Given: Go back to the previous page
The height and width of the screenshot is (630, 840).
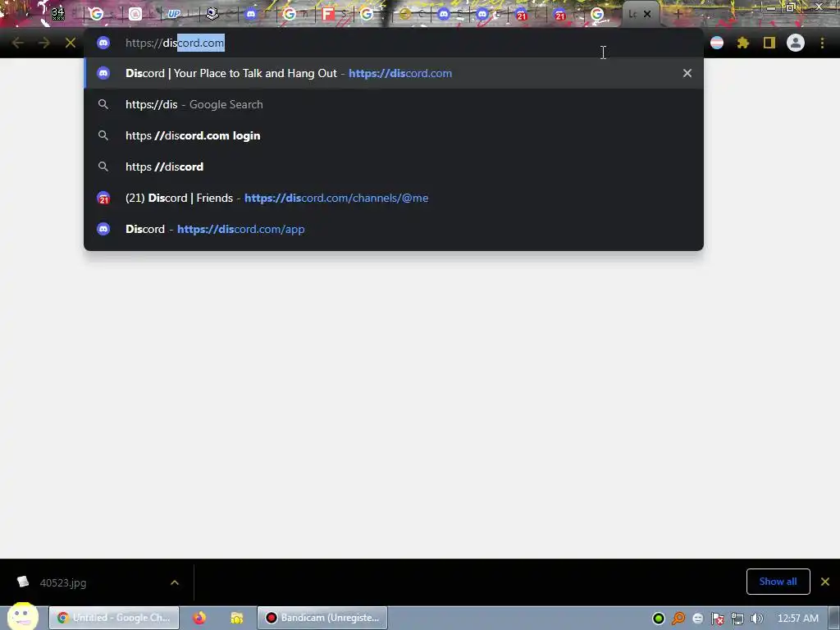Looking at the screenshot, I should click(x=18, y=43).
